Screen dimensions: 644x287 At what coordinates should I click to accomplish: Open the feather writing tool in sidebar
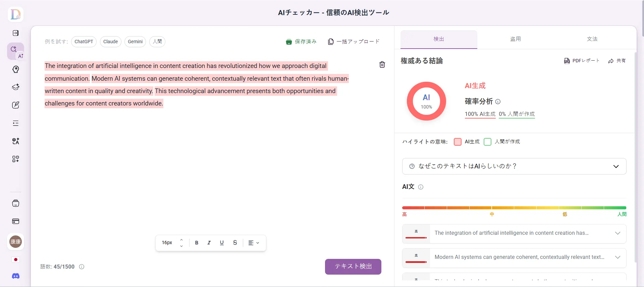click(x=15, y=105)
